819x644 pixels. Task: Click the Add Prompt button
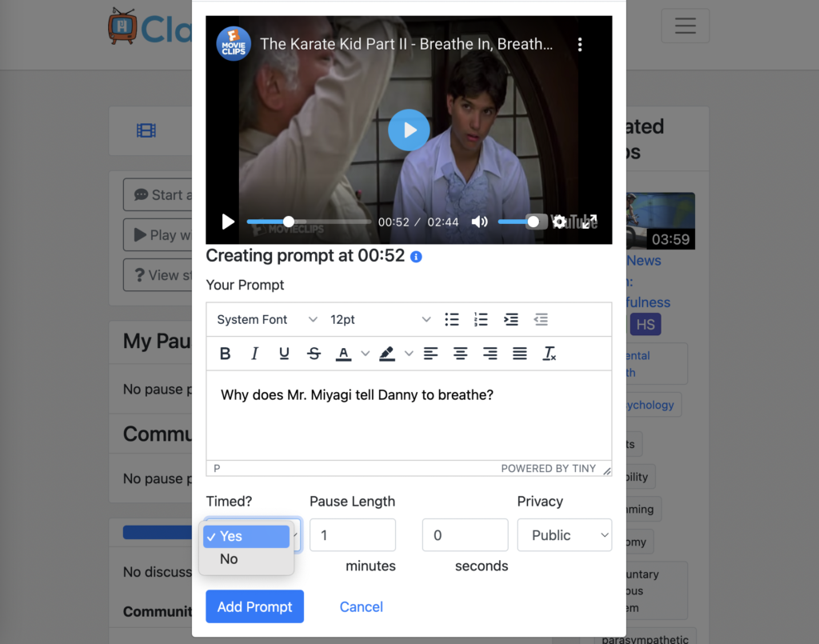pyautogui.click(x=254, y=606)
